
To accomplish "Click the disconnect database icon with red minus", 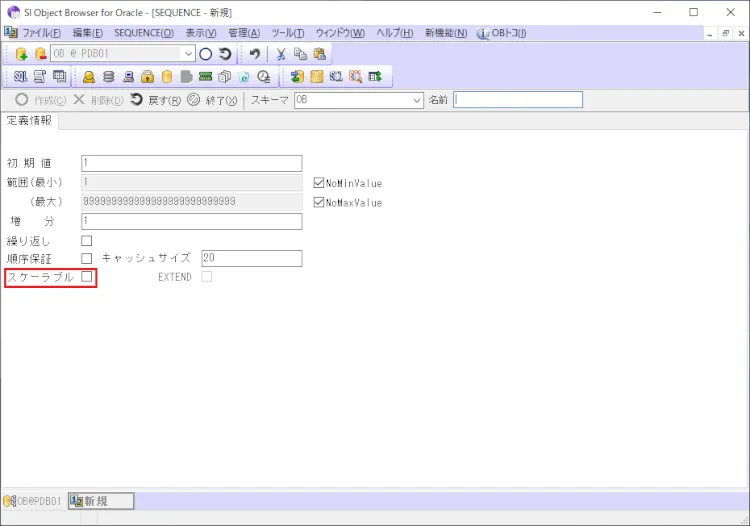I will (41, 54).
